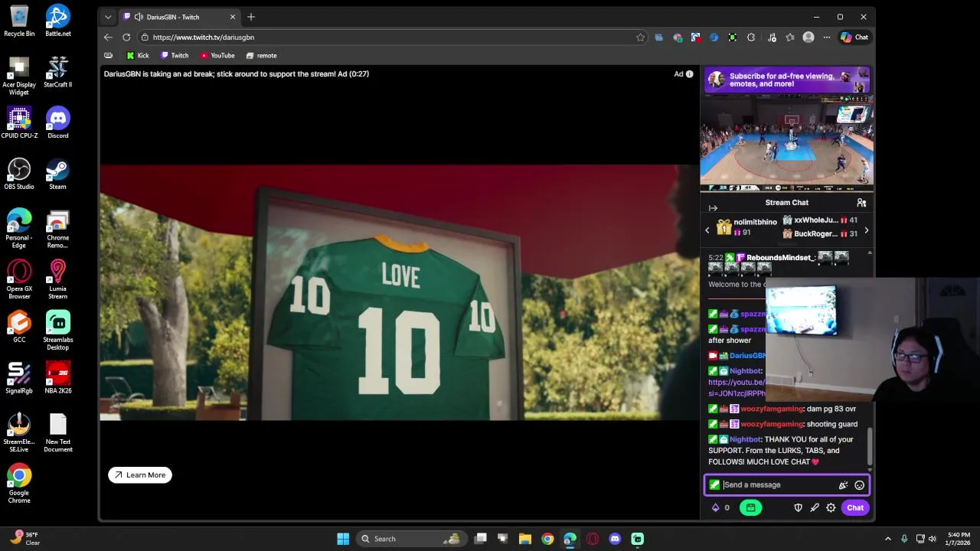Launch Battle.net from the desktop
This screenshot has width=980, height=551.
[x=57, y=21]
